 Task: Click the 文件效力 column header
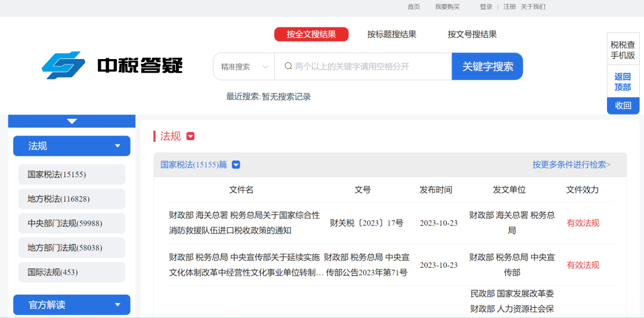pyautogui.click(x=583, y=190)
